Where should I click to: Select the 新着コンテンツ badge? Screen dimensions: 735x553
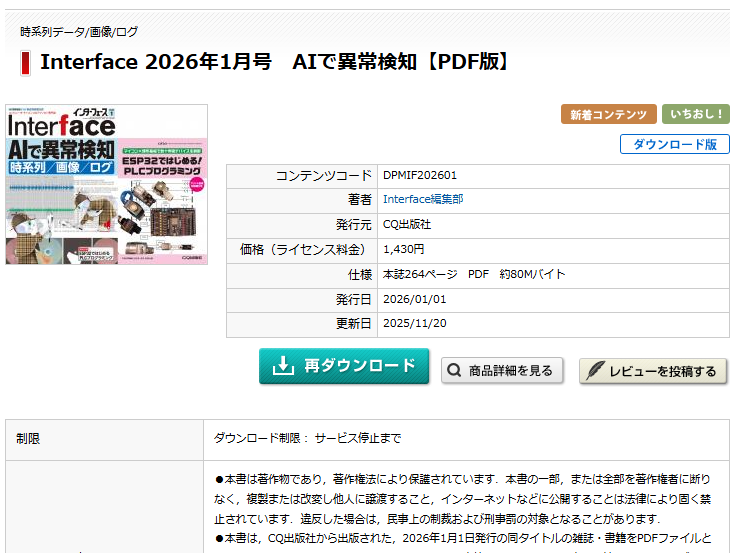point(608,115)
